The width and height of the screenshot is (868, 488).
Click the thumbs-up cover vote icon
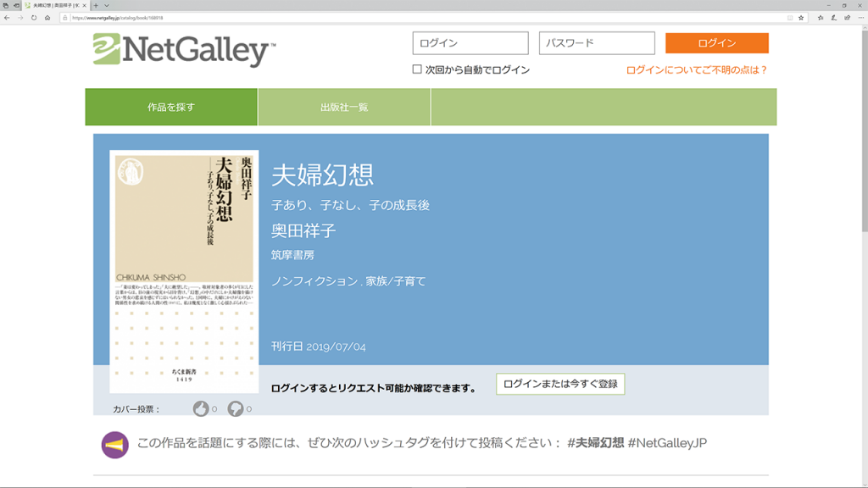[201, 409]
